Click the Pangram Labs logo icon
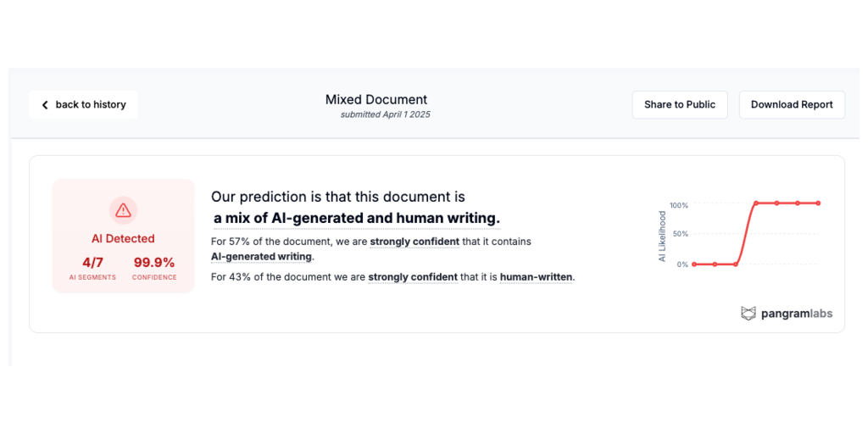Image resolution: width=868 pixels, height=434 pixels. tap(748, 314)
